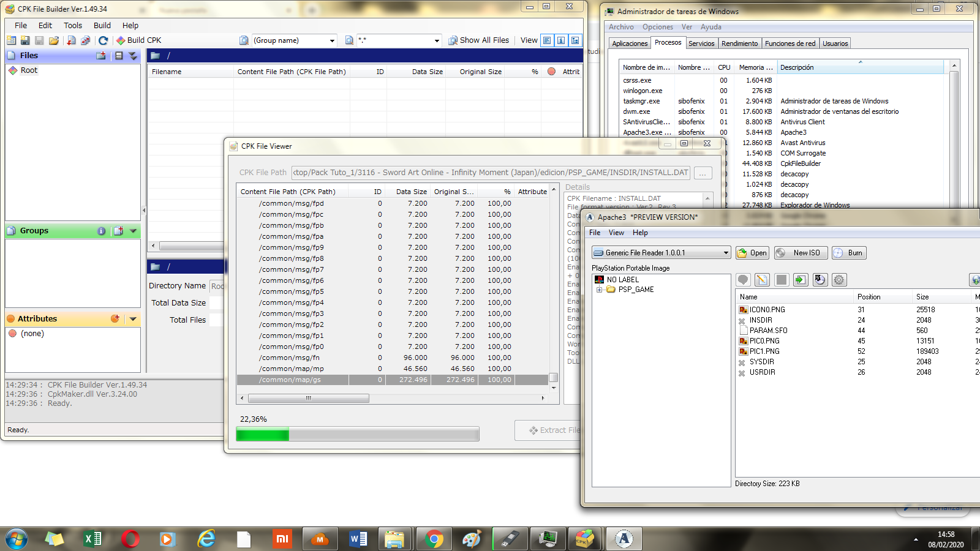Expand the Files panel options arrow
This screenshot has height=551, width=980.
(133, 56)
